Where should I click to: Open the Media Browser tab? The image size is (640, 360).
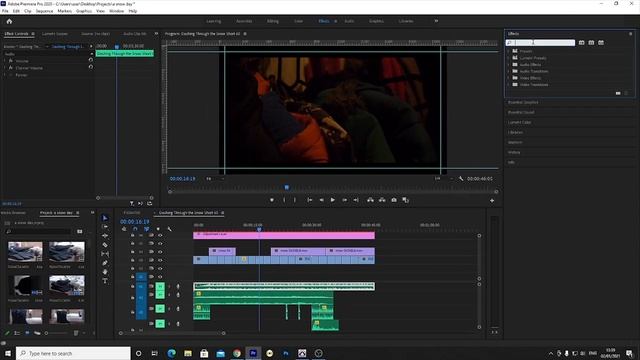13,213
